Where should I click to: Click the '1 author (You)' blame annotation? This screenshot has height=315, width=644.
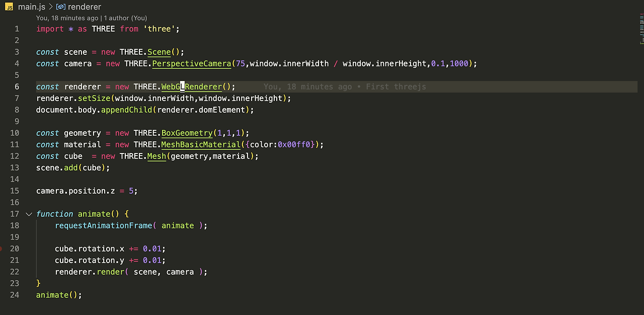point(125,18)
